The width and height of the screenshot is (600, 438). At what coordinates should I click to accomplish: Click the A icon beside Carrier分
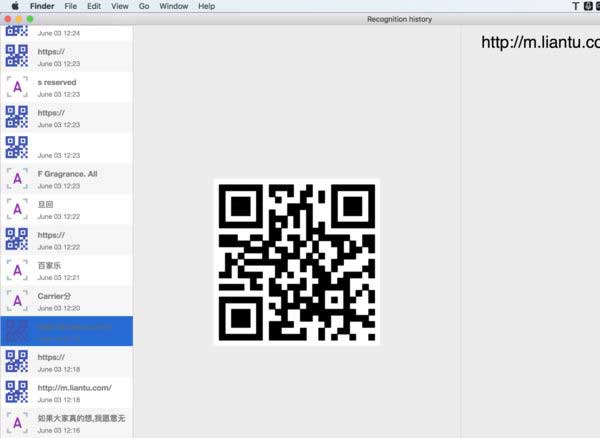click(x=17, y=301)
